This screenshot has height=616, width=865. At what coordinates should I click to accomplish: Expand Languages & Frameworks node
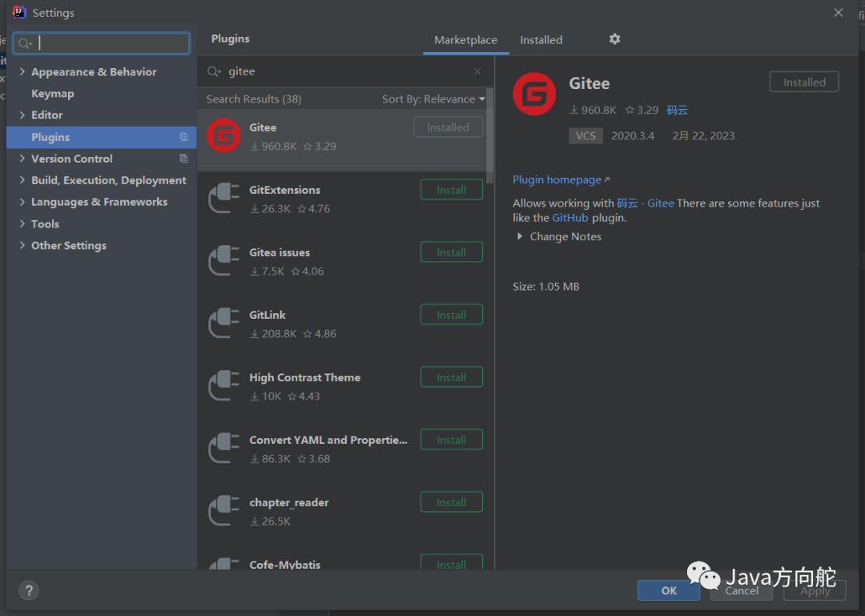[22, 202]
